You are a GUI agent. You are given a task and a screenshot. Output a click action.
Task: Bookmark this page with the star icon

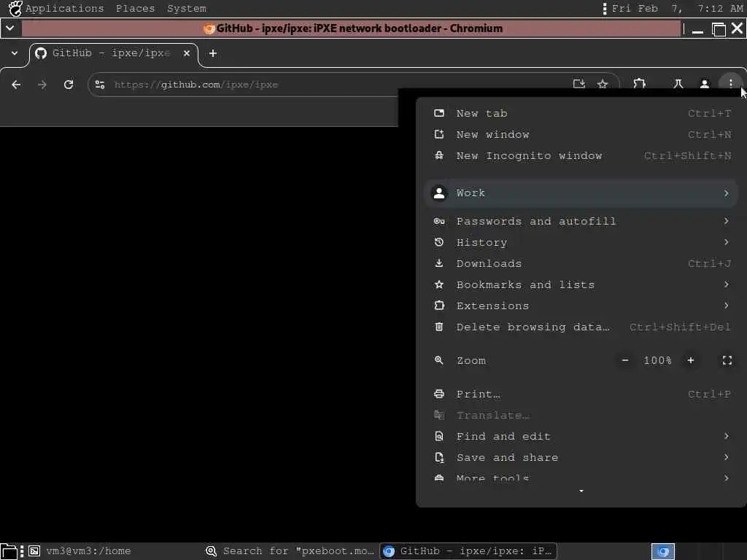(x=603, y=85)
